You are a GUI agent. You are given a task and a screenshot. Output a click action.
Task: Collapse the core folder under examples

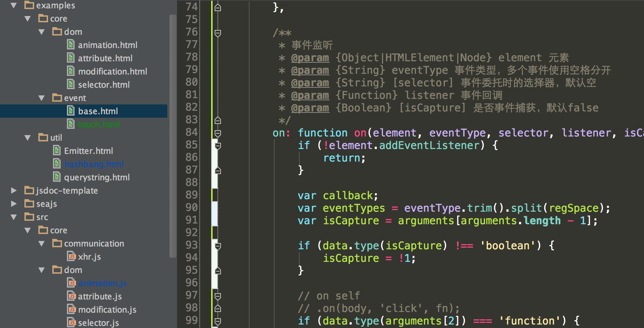click(28, 18)
